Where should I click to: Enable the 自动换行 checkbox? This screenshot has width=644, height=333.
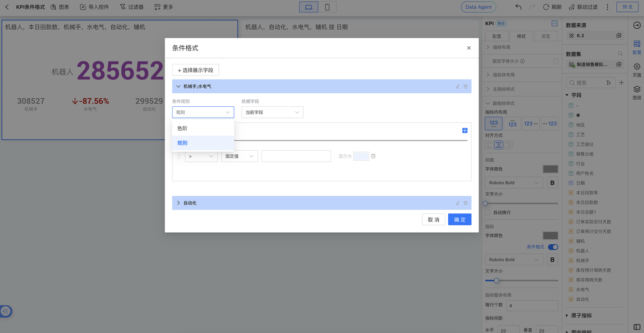(488, 213)
